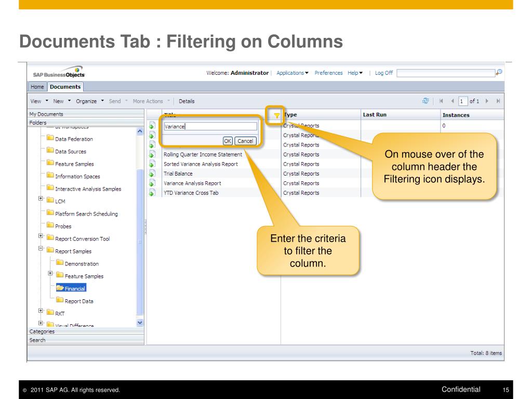Screen dimensions: 532x399
Task: Open the Applications dropdown
Action: (292, 73)
